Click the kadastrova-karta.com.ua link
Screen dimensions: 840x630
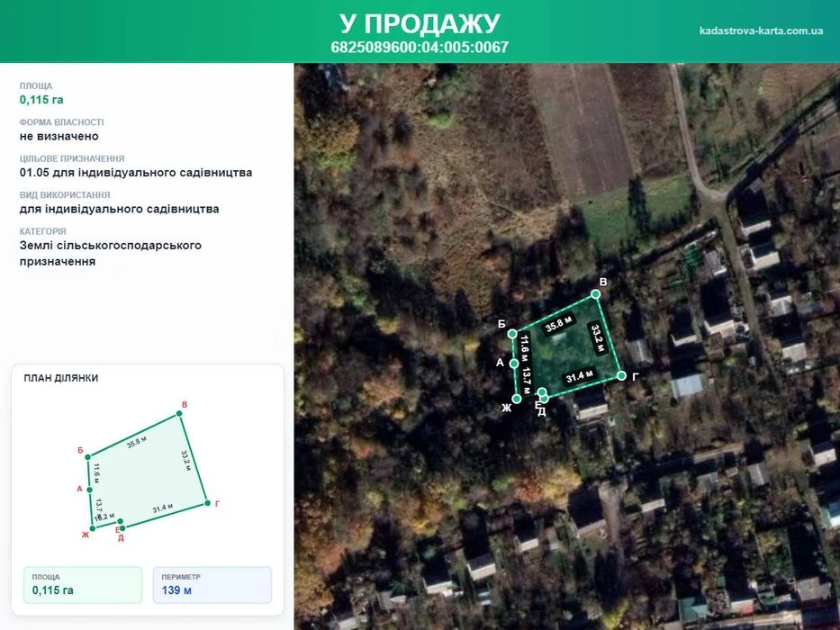coord(761,31)
